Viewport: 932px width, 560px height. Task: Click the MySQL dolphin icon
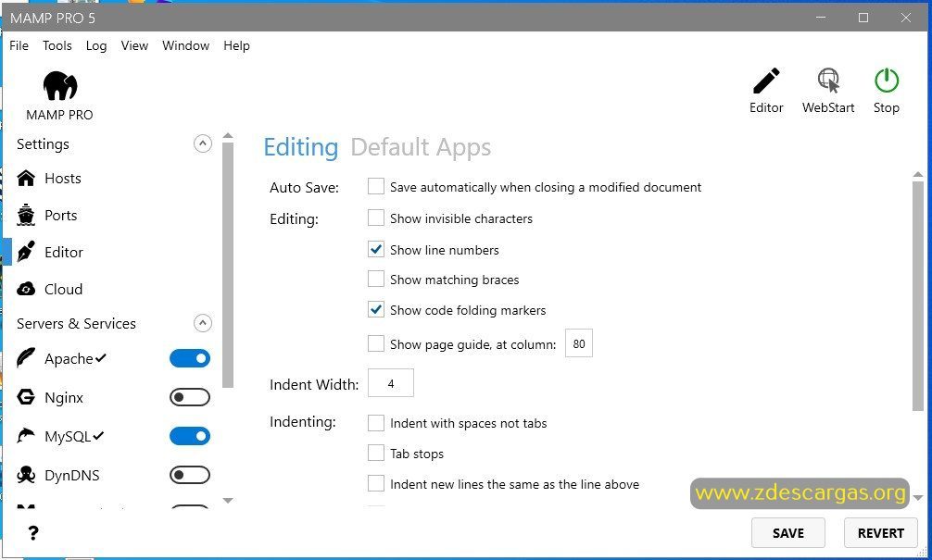pos(26,436)
